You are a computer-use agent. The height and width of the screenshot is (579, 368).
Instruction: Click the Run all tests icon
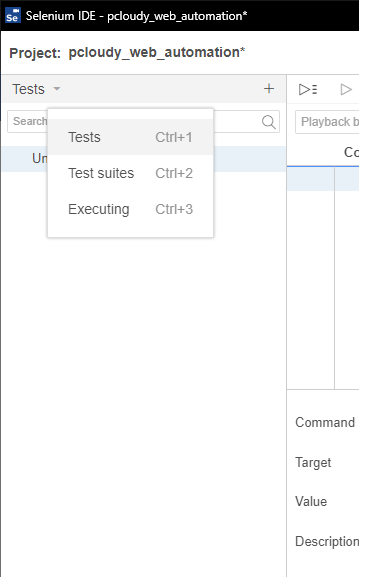(308, 89)
